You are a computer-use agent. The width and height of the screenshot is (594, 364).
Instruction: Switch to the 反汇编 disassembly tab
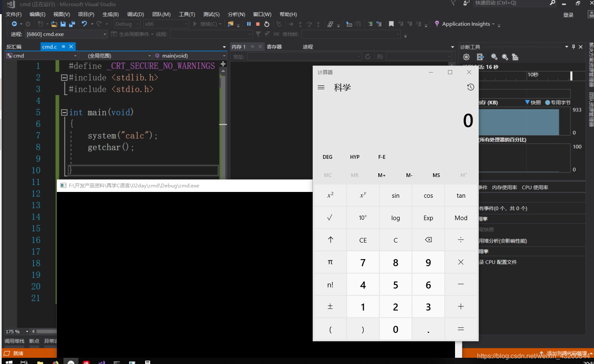[x=14, y=47]
